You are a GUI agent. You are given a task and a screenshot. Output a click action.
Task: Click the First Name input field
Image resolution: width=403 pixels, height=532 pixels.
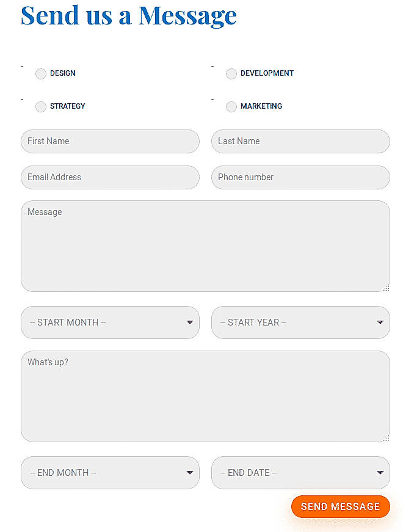110,141
